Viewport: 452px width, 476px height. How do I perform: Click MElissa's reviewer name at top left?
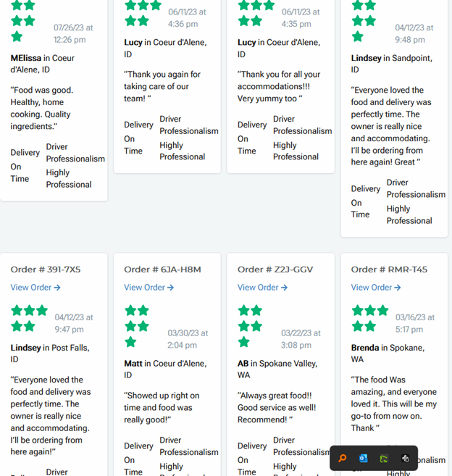[25, 58]
